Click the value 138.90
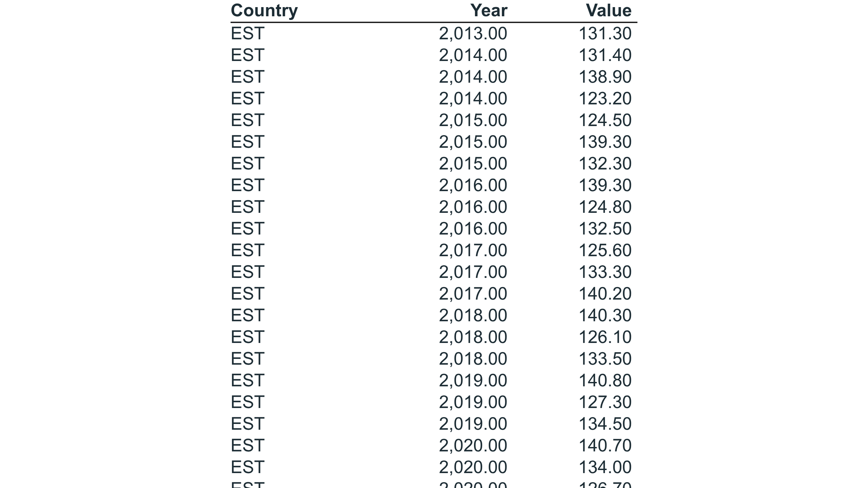The width and height of the screenshot is (868, 488). coord(605,77)
